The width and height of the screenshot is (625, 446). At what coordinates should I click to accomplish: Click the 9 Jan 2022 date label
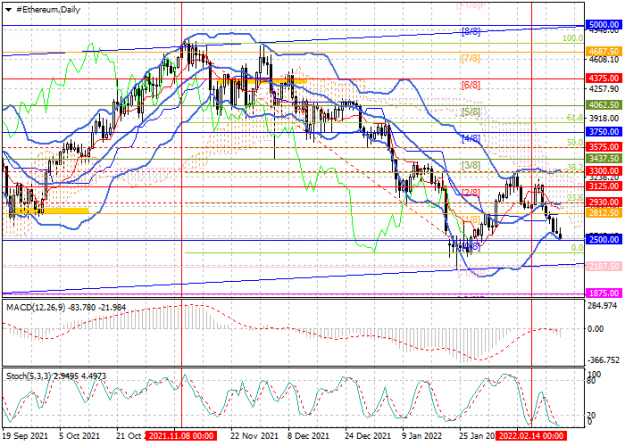[422, 436]
